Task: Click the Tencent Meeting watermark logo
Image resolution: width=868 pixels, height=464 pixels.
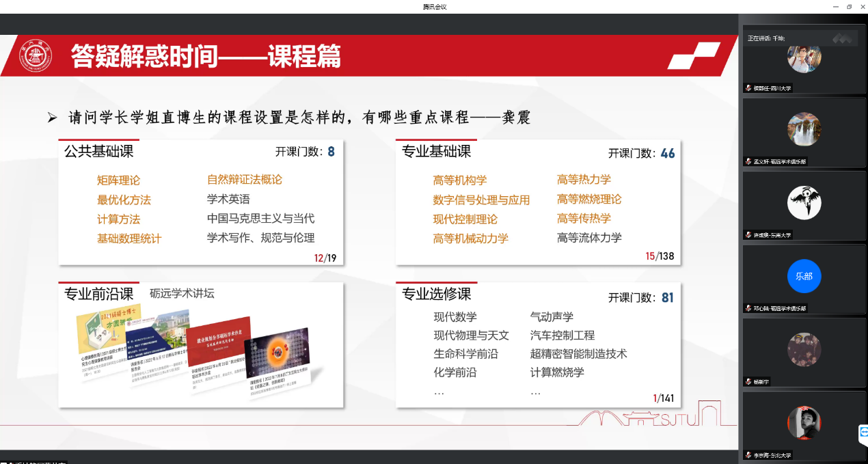Action: click(x=844, y=38)
